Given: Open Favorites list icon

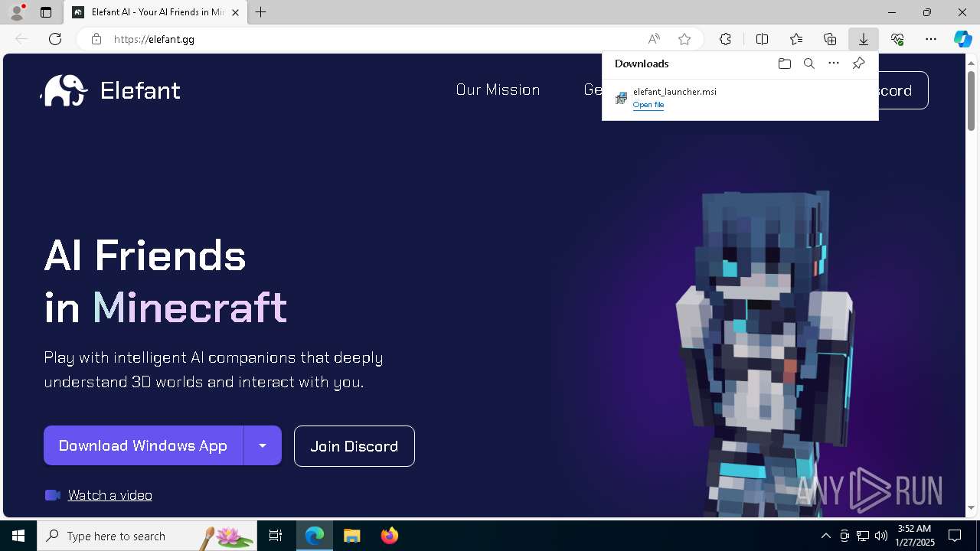Looking at the screenshot, I should 796,39.
